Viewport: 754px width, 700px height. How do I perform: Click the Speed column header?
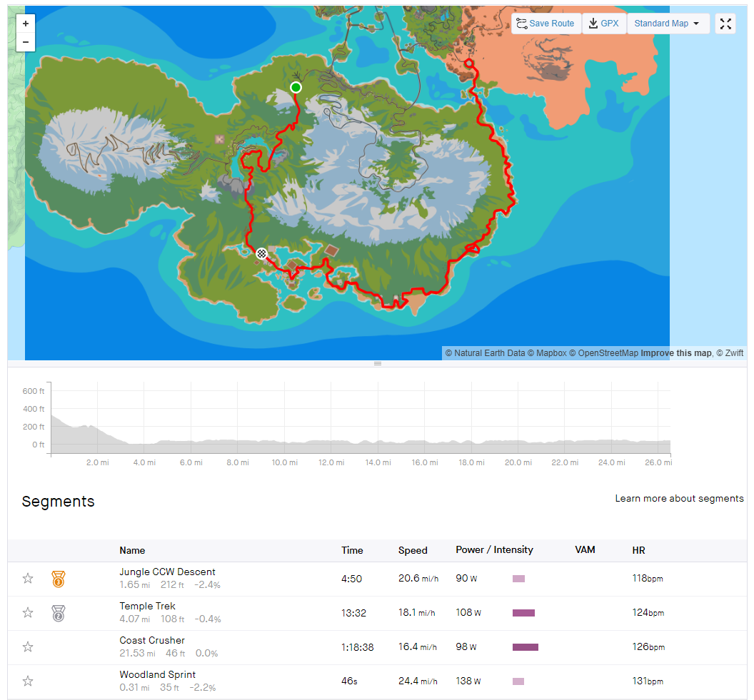pos(413,551)
